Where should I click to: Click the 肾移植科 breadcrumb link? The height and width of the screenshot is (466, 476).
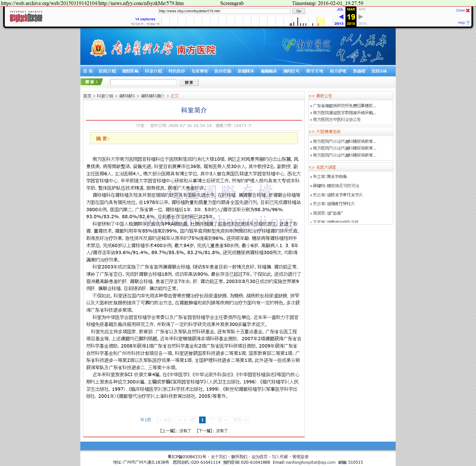127,96
